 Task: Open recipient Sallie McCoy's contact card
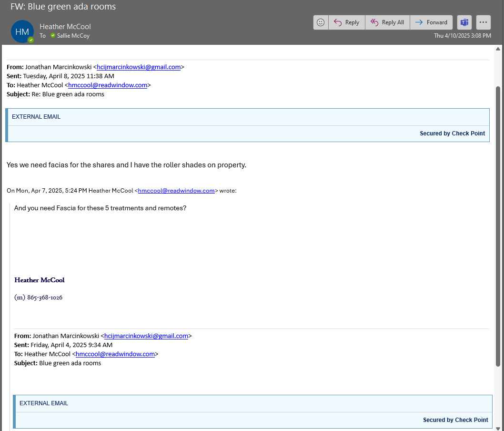[x=73, y=36]
